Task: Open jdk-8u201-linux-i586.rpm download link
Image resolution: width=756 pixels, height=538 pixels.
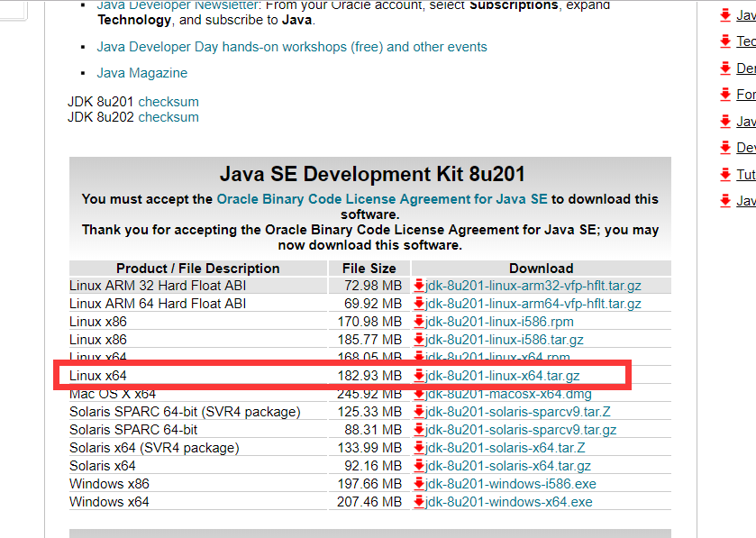Action: (499, 322)
